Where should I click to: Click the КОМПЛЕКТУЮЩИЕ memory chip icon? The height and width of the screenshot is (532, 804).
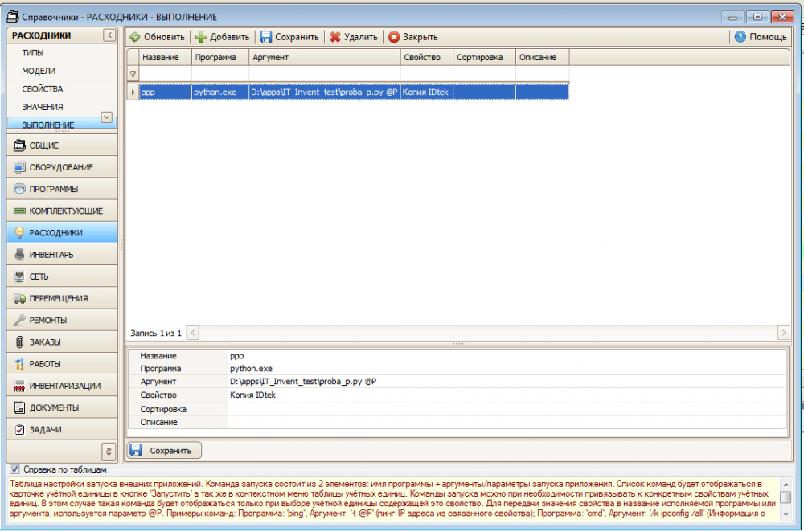[19, 211]
